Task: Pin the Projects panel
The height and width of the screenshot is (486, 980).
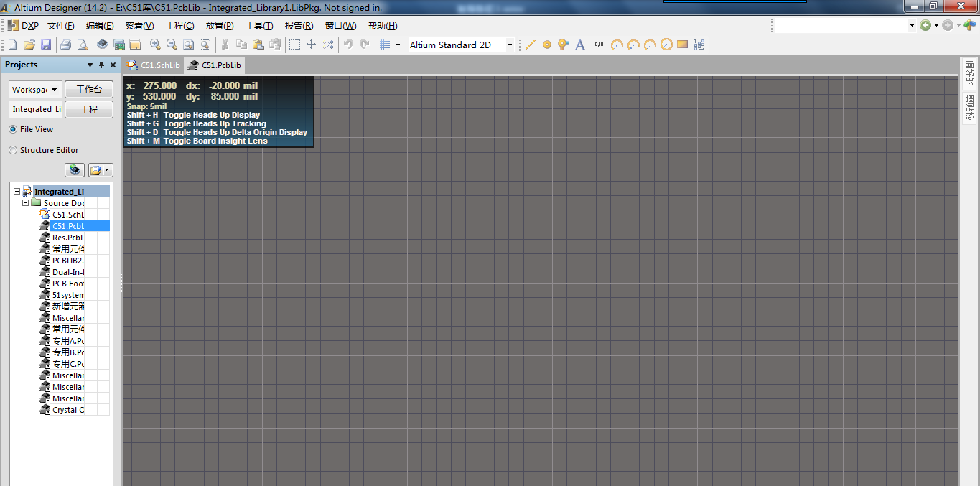Action: point(101,65)
